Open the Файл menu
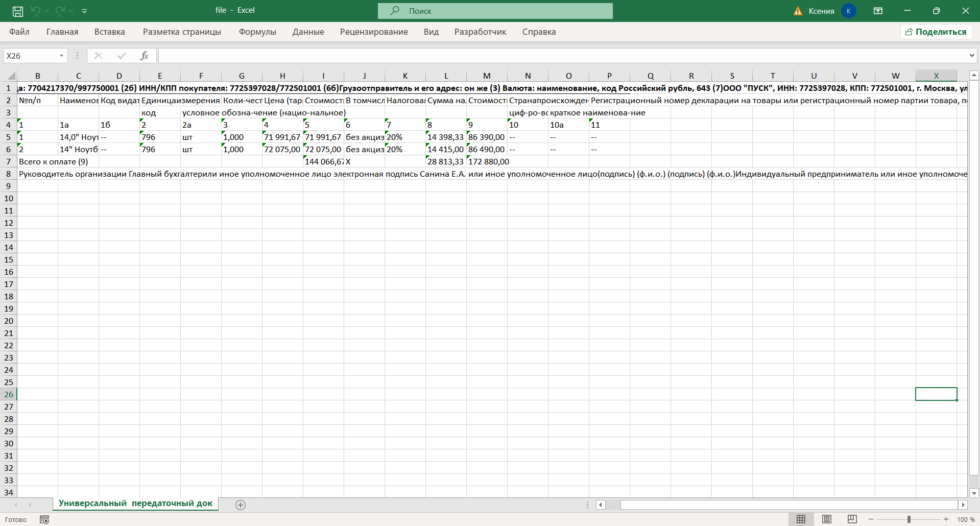This screenshot has height=526, width=980. coord(19,32)
